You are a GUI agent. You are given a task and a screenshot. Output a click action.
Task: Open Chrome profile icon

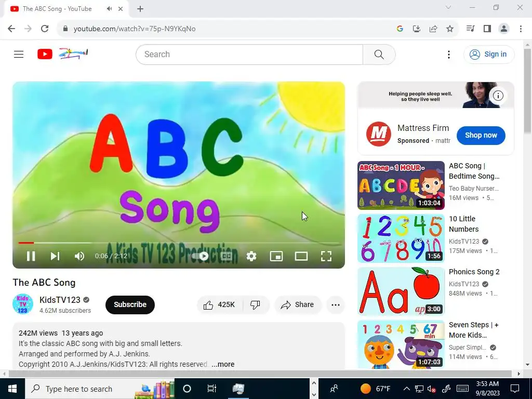click(504, 29)
